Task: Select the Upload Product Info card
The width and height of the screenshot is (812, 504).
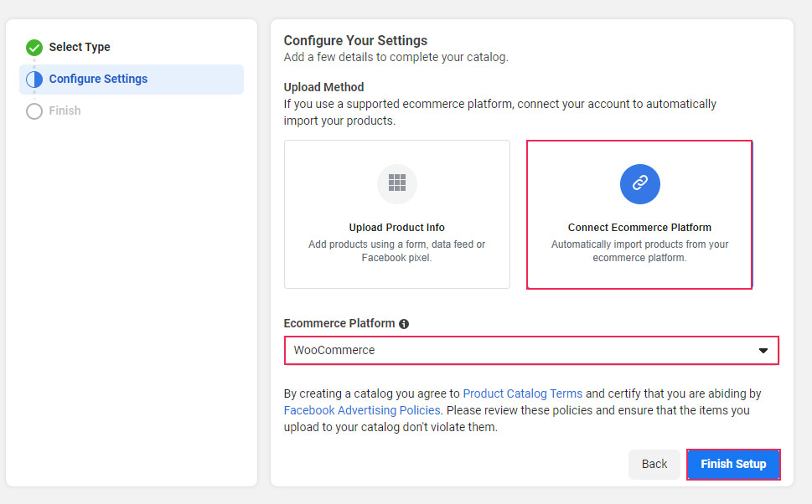Action: click(396, 214)
